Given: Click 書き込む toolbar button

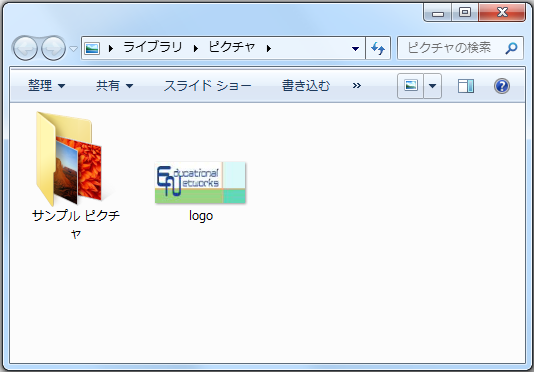Looking at the screenshot, I should (306, 86).
